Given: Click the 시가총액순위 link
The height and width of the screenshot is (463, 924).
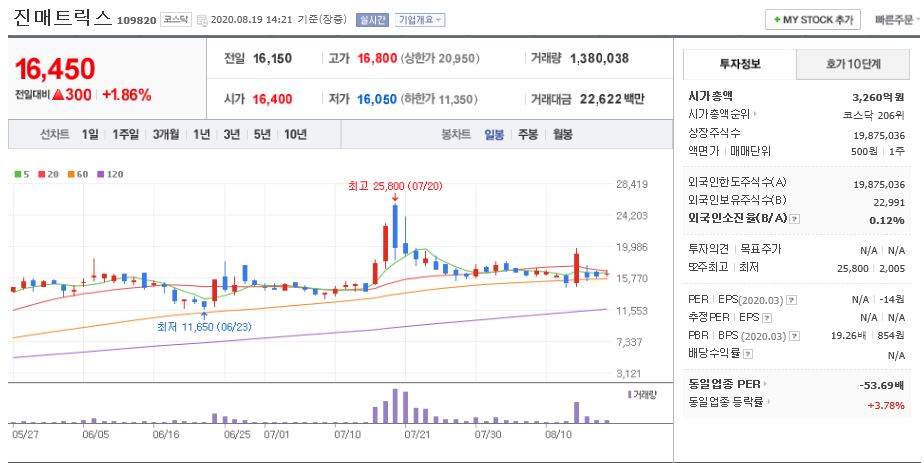Looking at the screenshot, I should 720,115.
